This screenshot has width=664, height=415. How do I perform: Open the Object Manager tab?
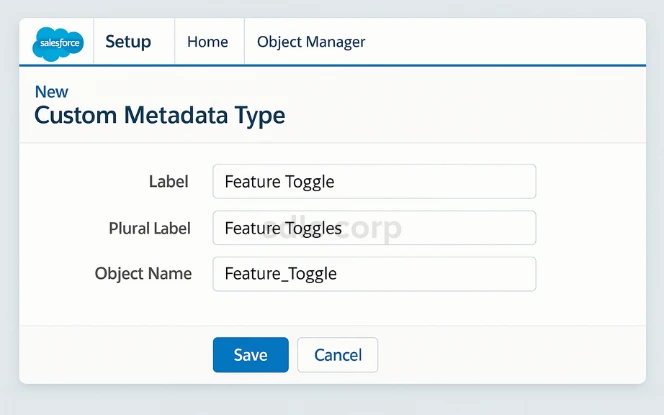pos(311,42)
